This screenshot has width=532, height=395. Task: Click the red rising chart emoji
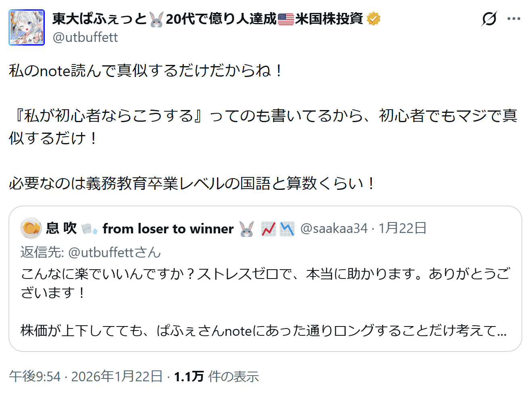pos(268,229)
